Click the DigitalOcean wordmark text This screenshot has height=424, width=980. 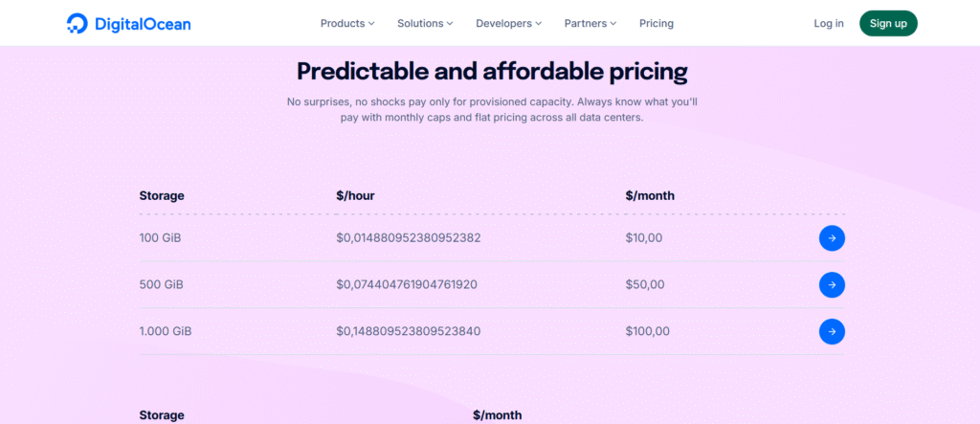[143, 24]
